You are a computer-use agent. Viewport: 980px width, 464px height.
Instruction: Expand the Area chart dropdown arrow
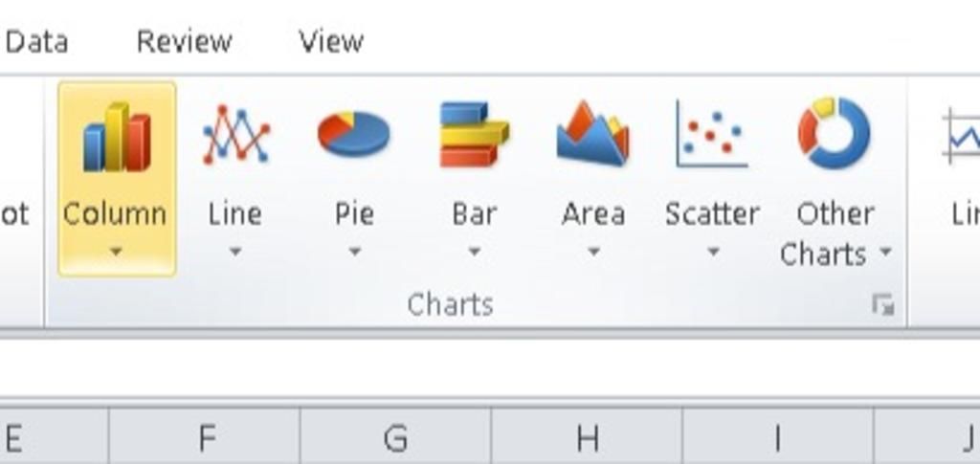click(x=593, y=253)
